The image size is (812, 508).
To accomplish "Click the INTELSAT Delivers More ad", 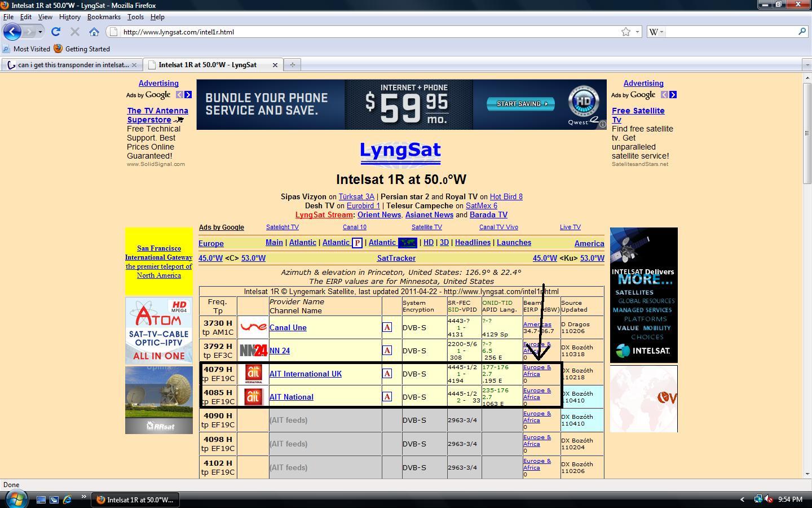I will tap(644, 295).
